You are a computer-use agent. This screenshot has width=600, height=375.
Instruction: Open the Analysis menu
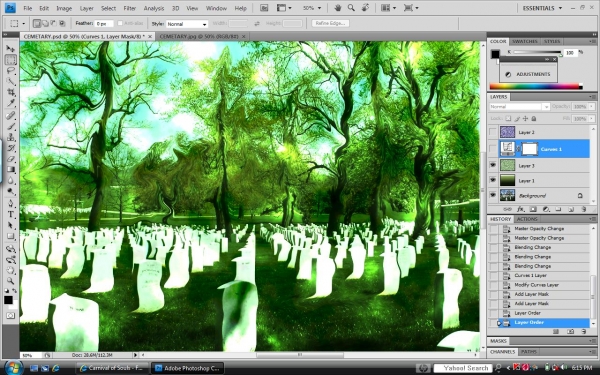tap(153, 8)
